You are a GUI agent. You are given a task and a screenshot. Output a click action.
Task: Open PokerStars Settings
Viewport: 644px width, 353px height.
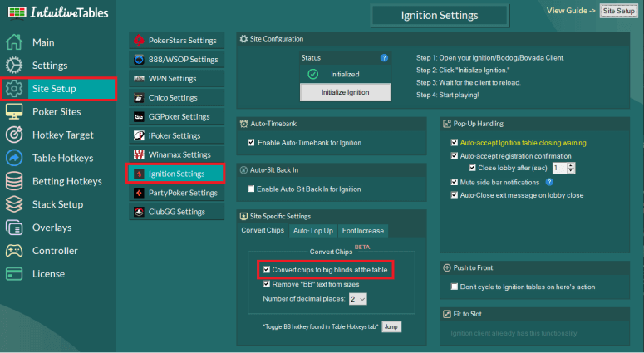click(x=177, y=40)
